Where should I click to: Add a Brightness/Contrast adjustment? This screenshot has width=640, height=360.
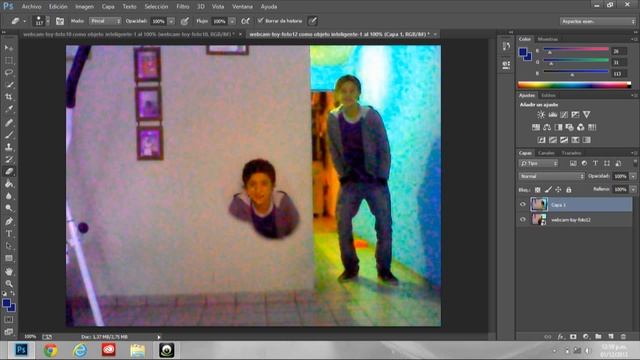541,115
